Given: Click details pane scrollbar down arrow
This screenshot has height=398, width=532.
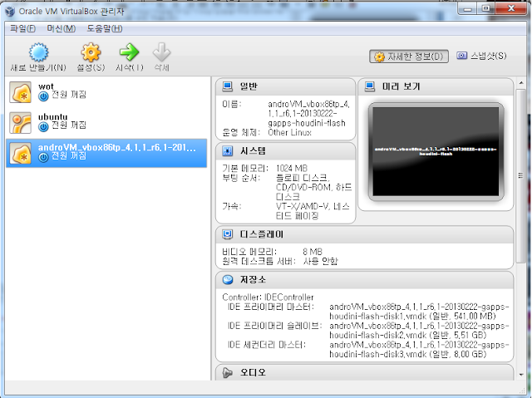Looking at the screenshot, I should [521, 375].
